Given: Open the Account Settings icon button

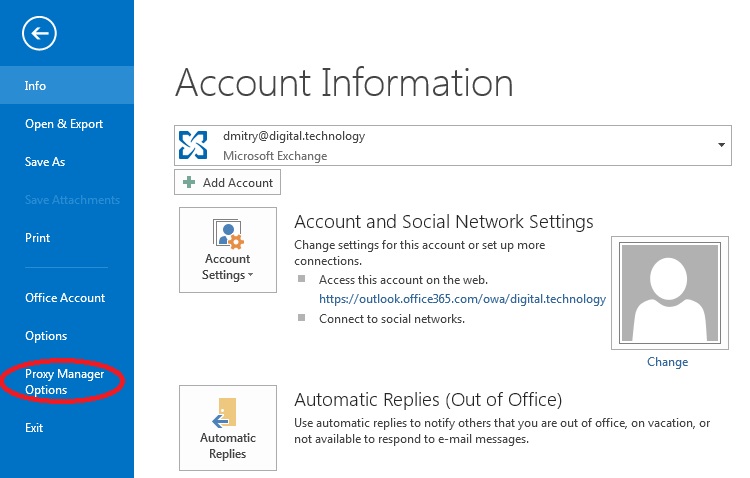Looking at the screenshot, I should [x=228, y=250].
